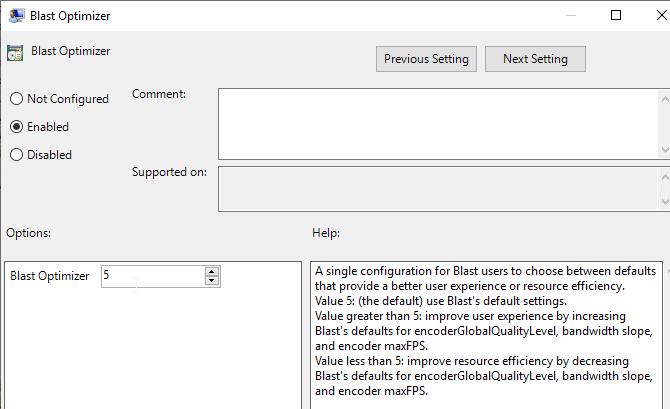Go to Next Setting
The width and height of the screenshot is (670, 409).
(535, 59)
